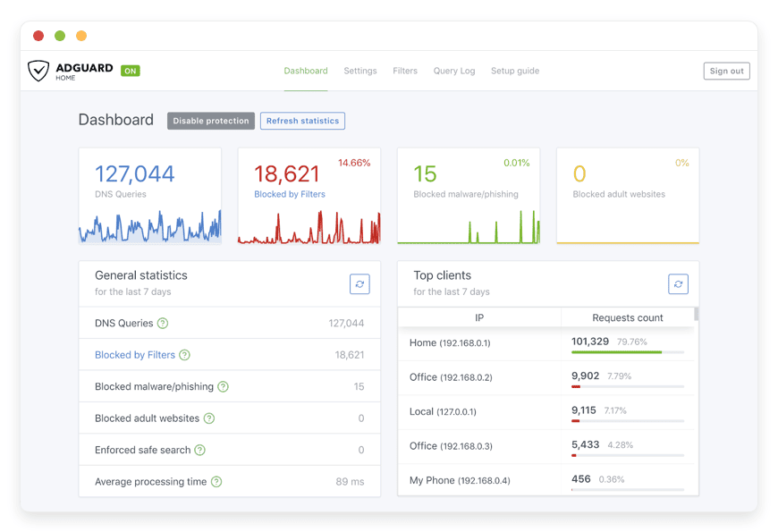This screenshot has width=778, height=532.
Task: Click help icon beside DNS Queries row
Action: [x=163, y=323]
